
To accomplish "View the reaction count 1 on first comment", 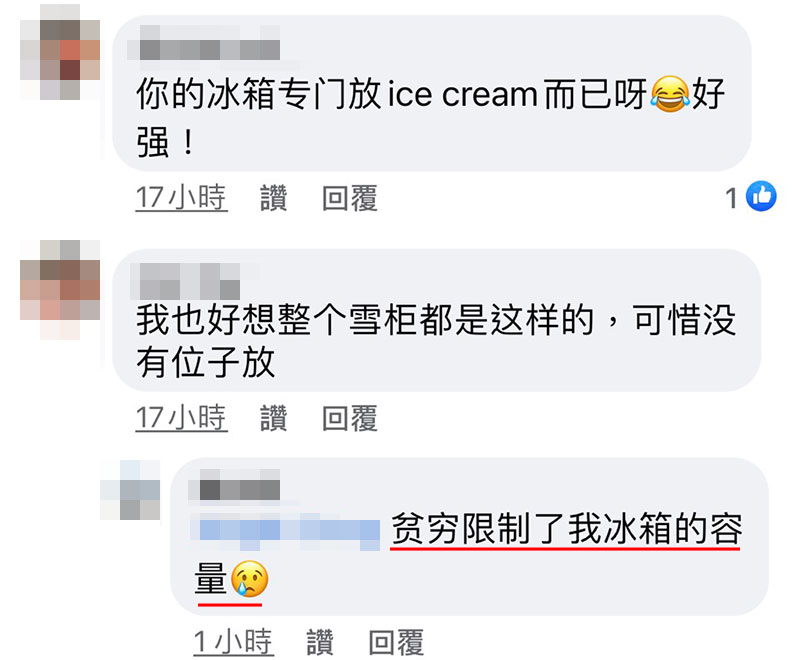I will (732, 198).
